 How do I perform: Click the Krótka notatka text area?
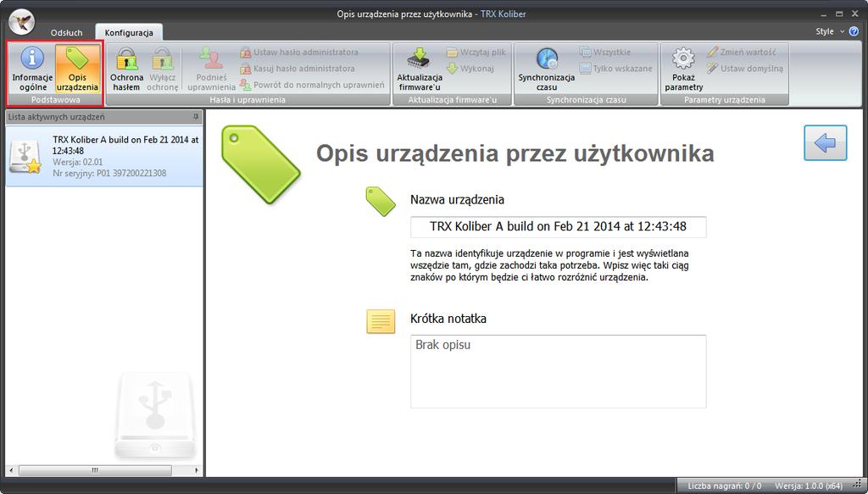[x=558, y=371]
